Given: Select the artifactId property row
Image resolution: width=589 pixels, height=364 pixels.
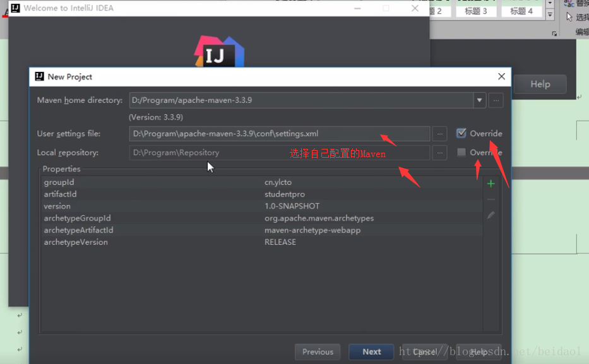Looking at the screenshot, I should coord(262,194).
